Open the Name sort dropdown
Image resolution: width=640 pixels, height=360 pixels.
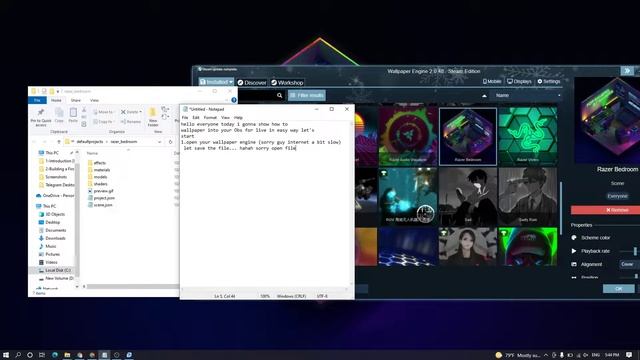pyautogui.click(x=527, y=96)
